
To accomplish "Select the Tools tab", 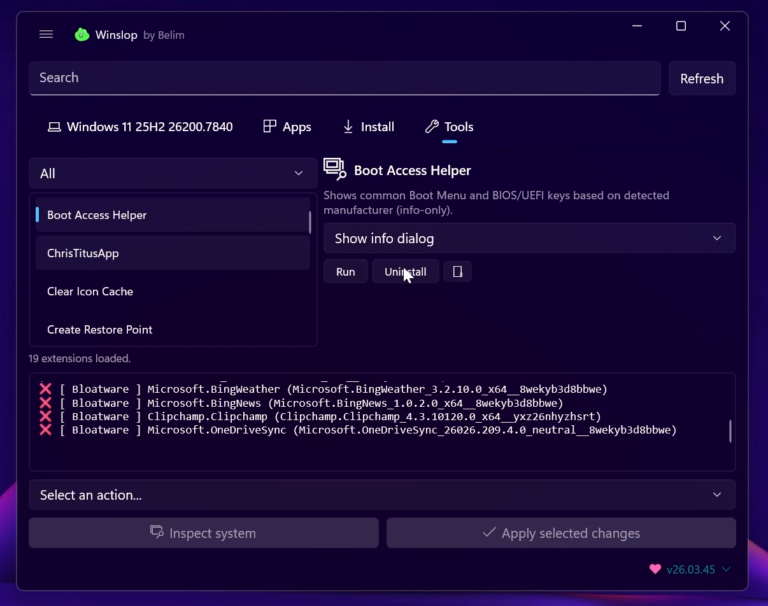I will [449, 127].
